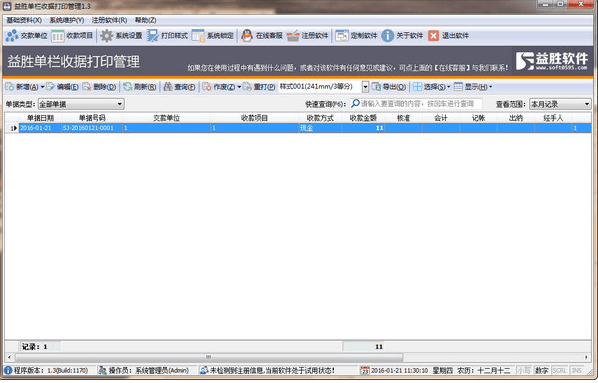Click the red 退出软件 icon
The width and height of the screenshot is (598, 383).
tap(433, 36)
